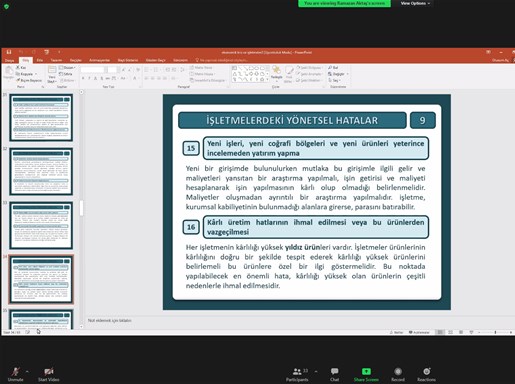Select slide thumbnail 32

click(x=41, y=172)
